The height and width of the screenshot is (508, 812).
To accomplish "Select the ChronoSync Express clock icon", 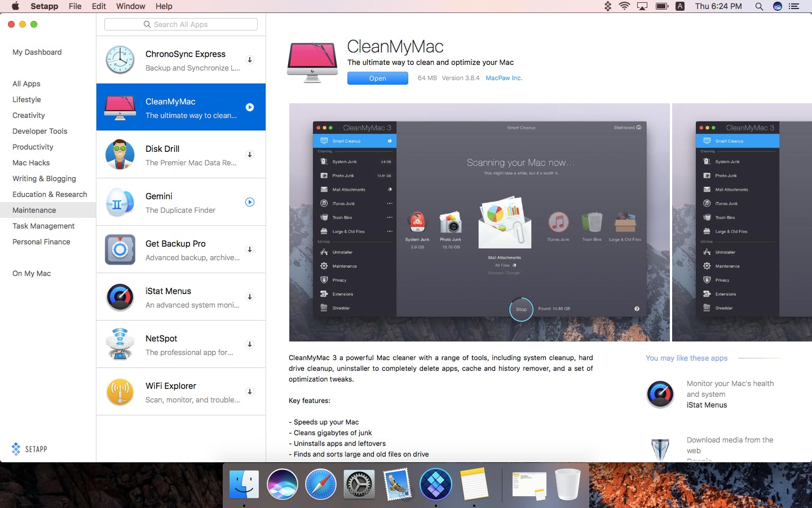I will pos(120,60).
